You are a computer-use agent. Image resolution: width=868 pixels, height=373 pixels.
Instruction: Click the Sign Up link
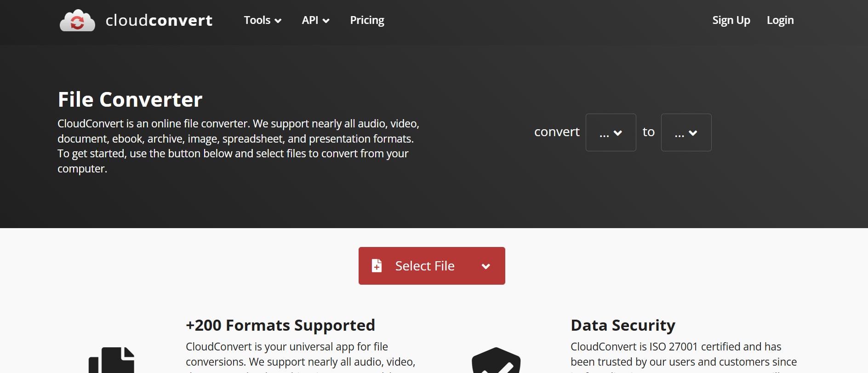click(731, 20)
